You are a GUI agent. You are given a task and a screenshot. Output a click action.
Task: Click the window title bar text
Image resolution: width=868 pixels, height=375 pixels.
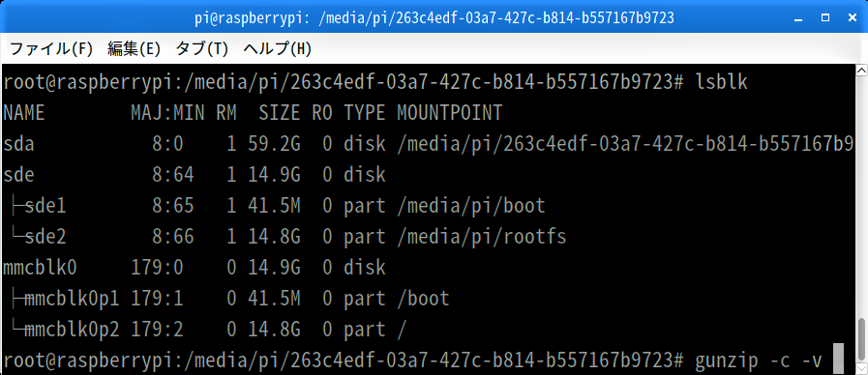[434, 18]
